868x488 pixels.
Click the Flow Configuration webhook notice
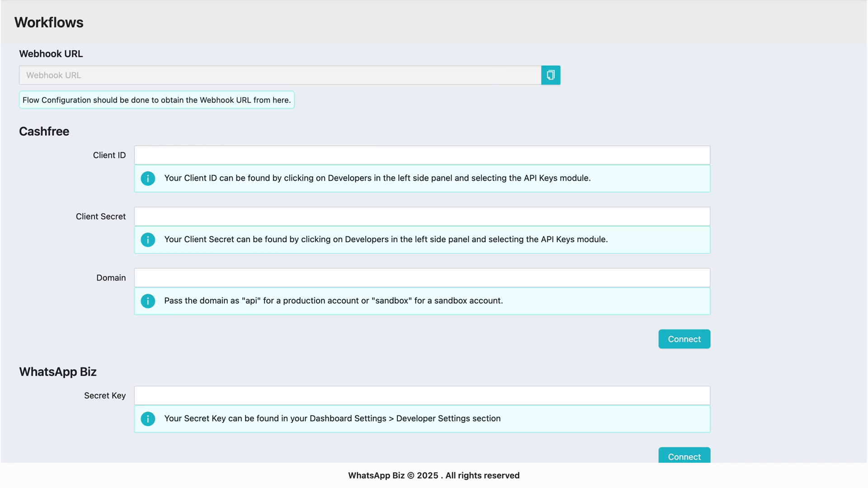(x=156, y=100)
